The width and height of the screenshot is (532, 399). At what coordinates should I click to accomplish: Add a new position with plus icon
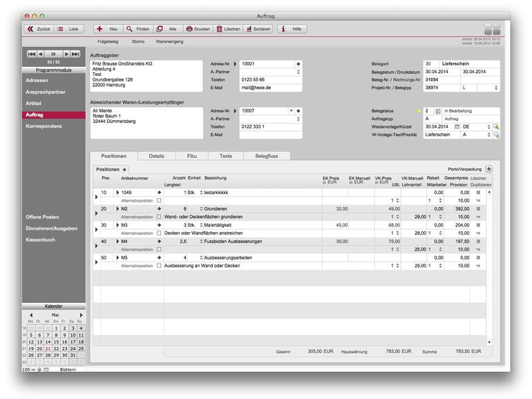pos(124,170)
